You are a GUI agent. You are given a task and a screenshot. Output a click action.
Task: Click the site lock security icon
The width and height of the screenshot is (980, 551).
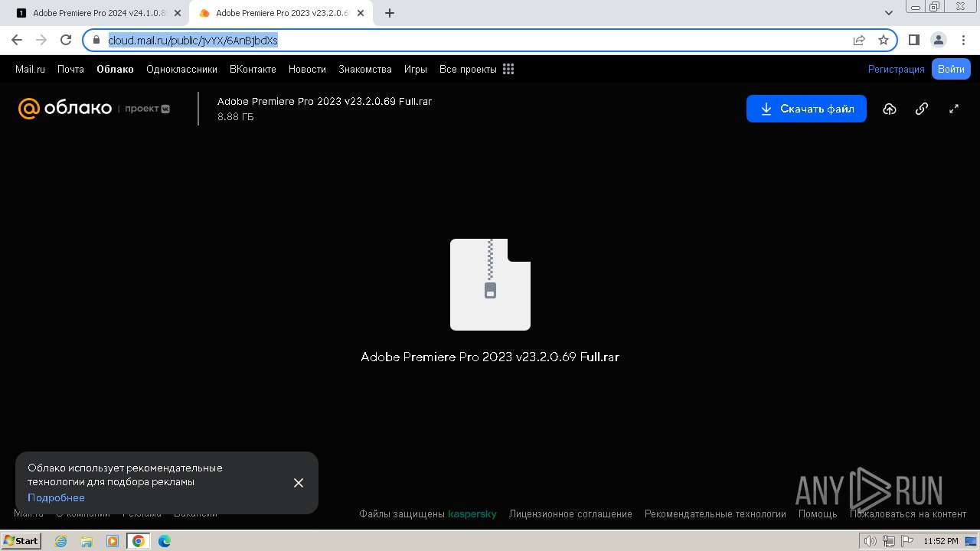(x=96, y=40)
